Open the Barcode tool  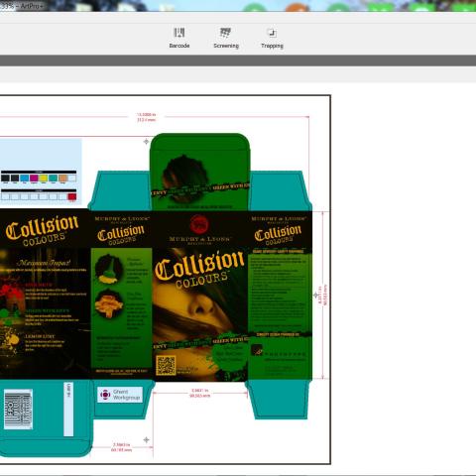click(x=179, y=38)
